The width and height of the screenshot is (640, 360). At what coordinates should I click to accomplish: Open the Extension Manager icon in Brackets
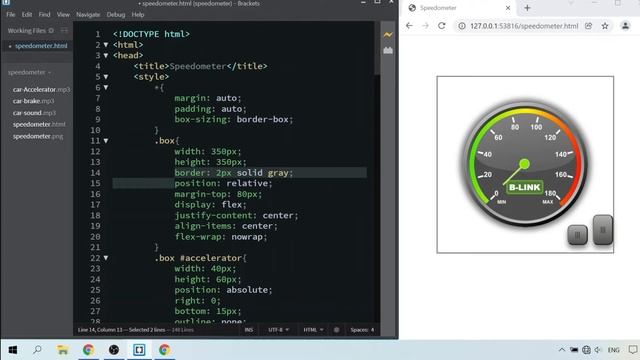[x=388, y=51]
